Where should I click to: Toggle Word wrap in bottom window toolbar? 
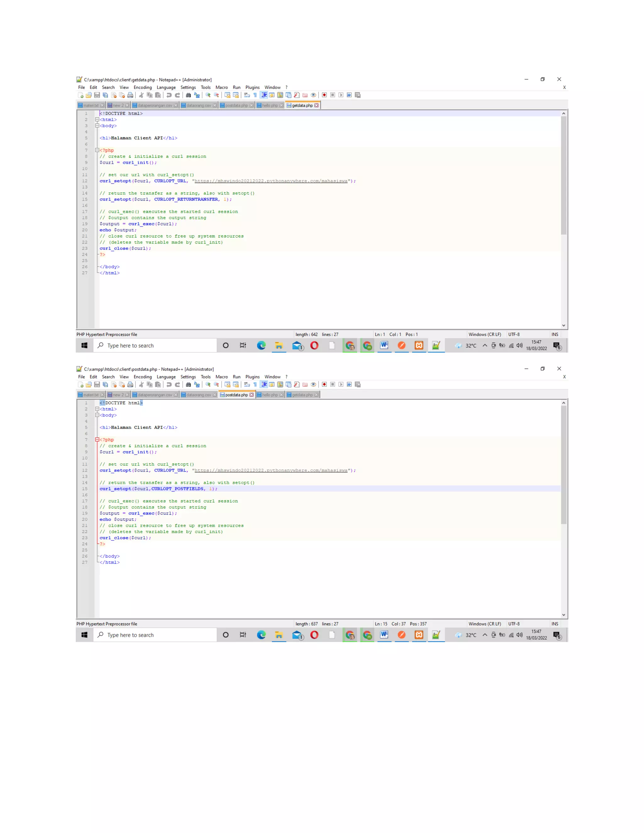(x=247, y=384)
